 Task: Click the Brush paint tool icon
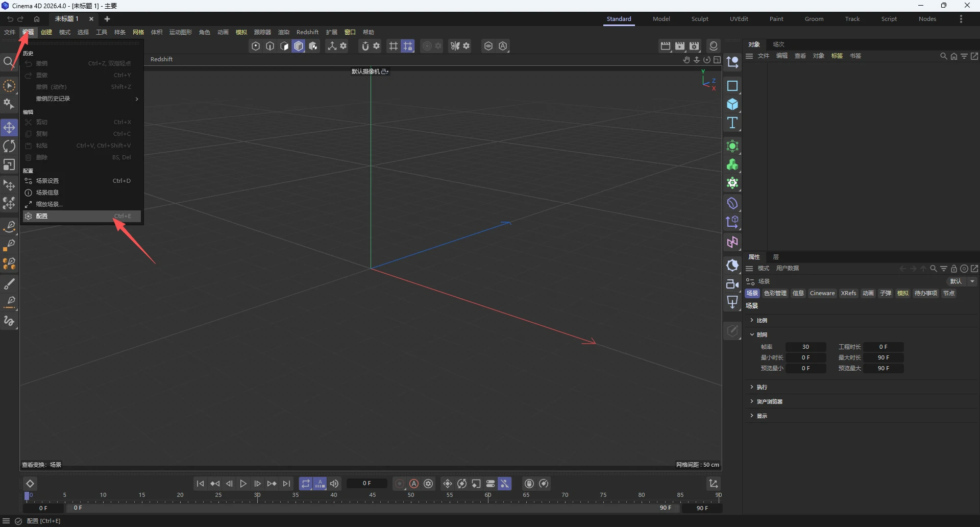point(9,283)
